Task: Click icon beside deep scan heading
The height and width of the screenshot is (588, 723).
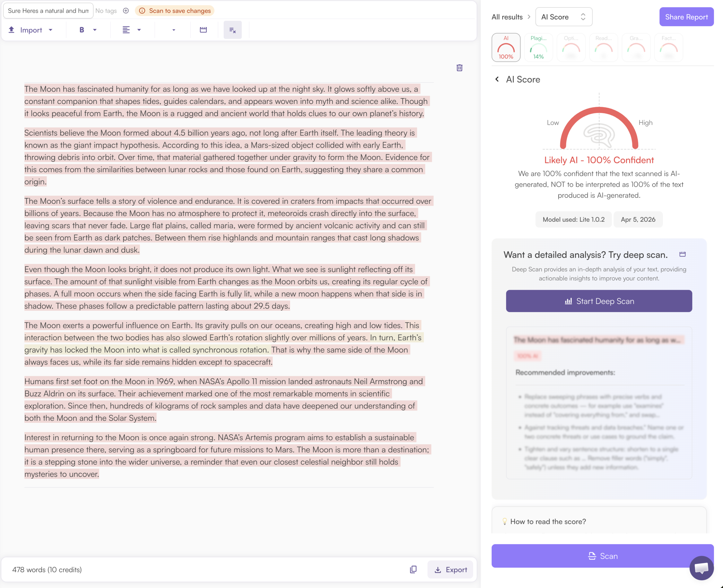Action: (x=682, y=254)
